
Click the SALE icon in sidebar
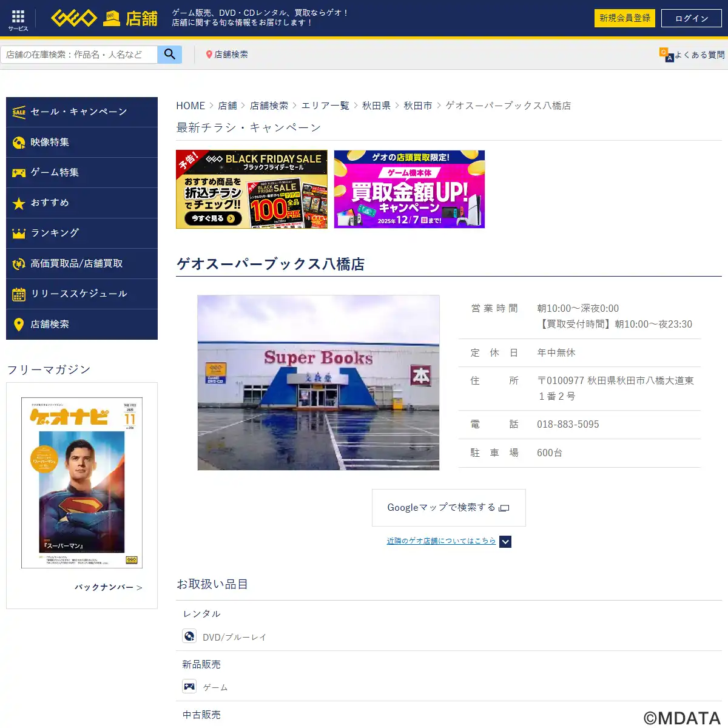[x=19, y=112]
